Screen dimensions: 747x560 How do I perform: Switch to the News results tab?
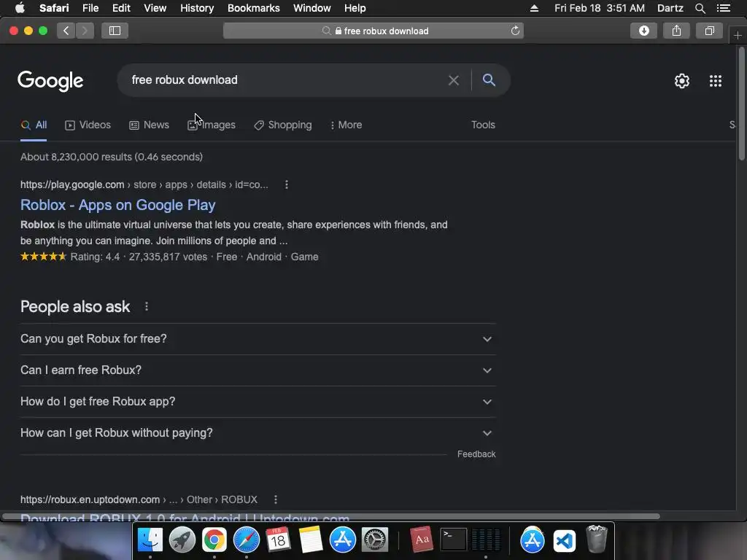tap(149, 125)
